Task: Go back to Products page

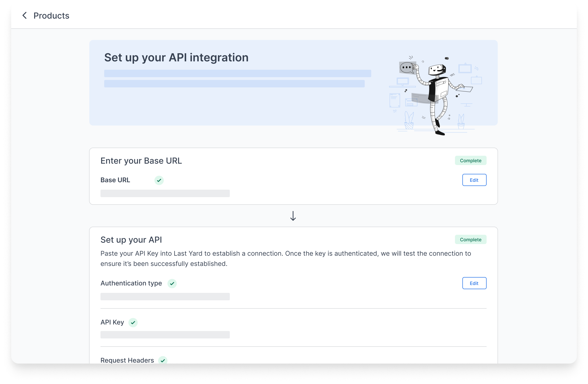Action: click(51, 16)
